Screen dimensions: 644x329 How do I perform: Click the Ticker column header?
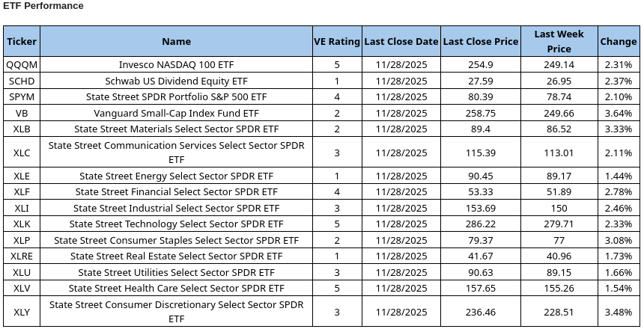[22, 42]
